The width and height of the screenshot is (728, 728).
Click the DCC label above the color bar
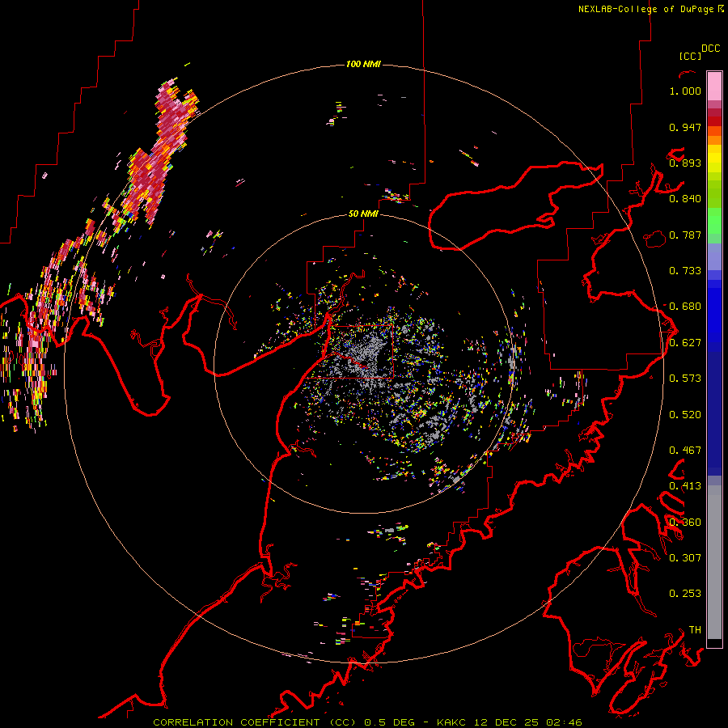(711, 49)
